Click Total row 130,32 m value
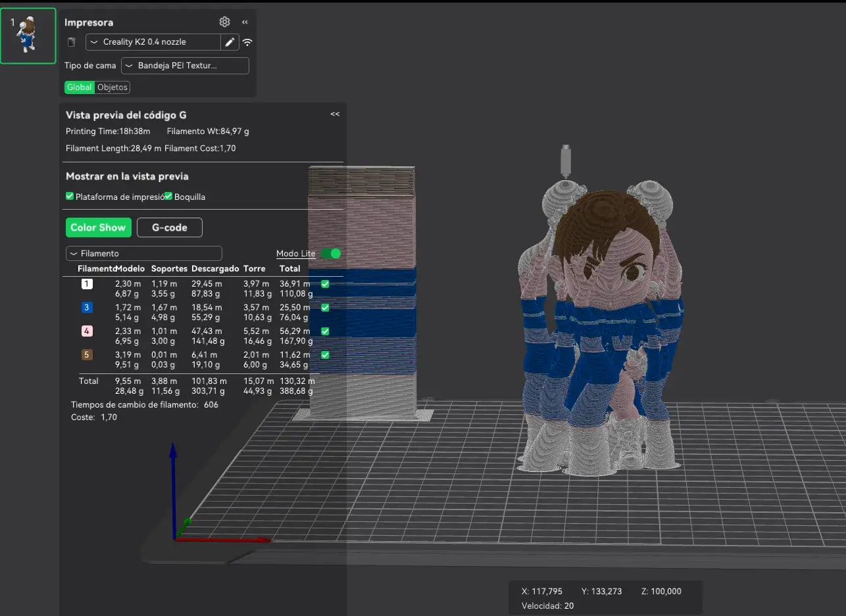This screenshot has width=846, height=616. pyautogui.click(x=297, y=381)
